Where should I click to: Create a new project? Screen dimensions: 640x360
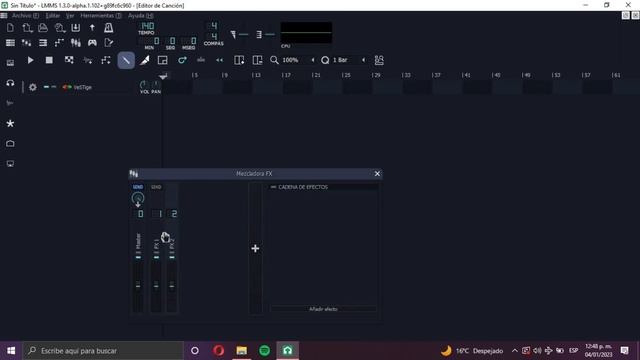[x=10, y=28]
